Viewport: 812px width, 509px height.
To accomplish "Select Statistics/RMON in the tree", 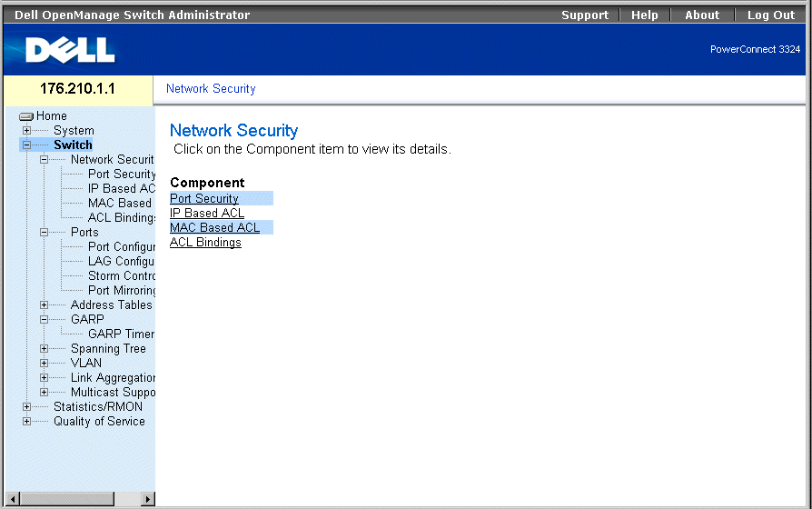I will [x=98, y=406].
